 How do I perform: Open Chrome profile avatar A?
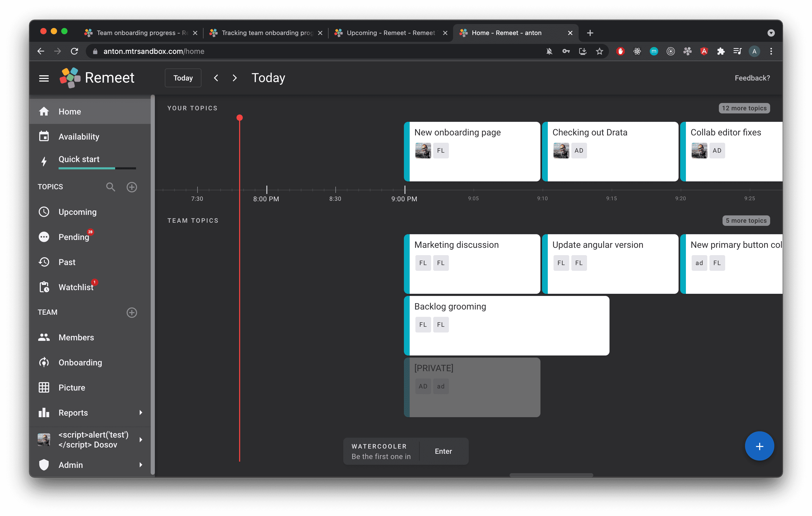754,51
